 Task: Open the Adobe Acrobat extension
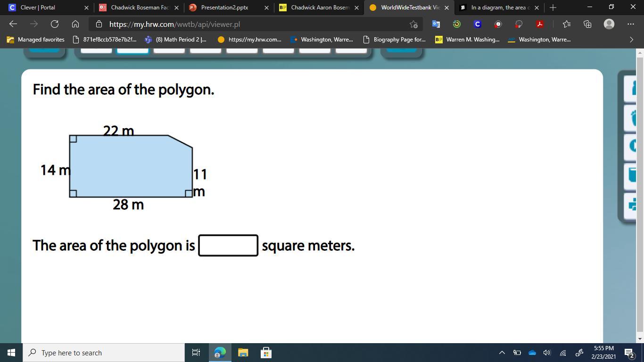click(x=540, y=24)
